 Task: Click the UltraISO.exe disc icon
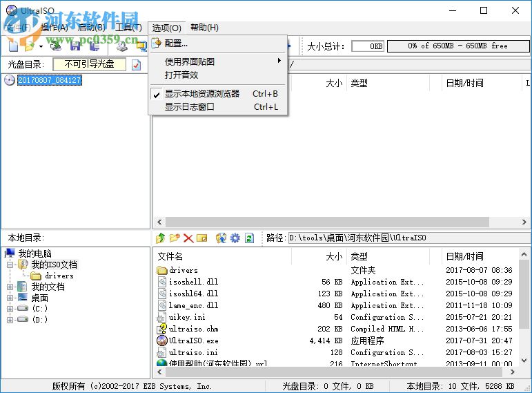[162, 340]
